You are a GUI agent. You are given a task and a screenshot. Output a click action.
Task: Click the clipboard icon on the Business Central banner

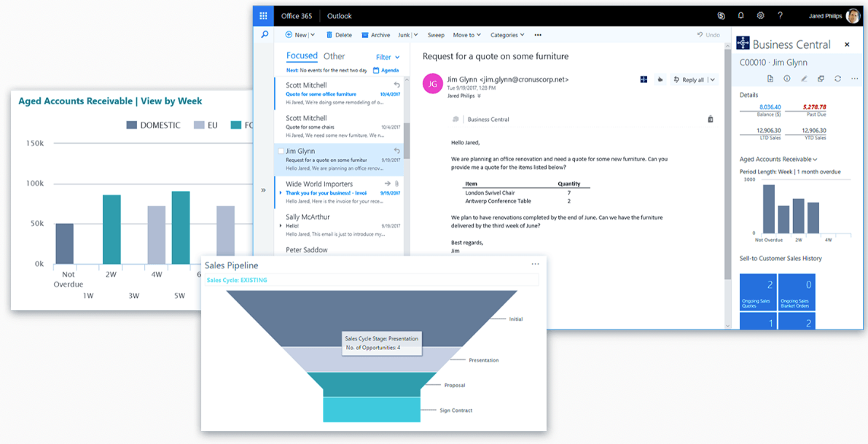[x=711, y=119]
